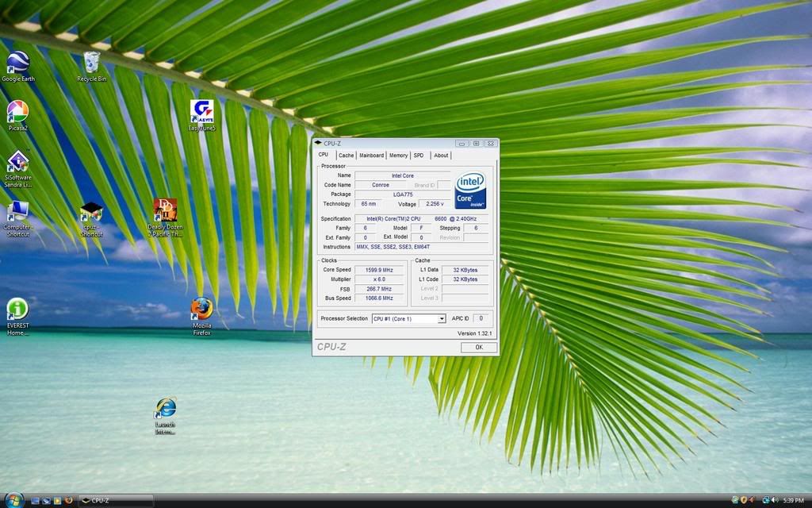Screen dimensions: 812x508
Task: Open the EasyTune5 desktop icon
Action: pos(202,115)
